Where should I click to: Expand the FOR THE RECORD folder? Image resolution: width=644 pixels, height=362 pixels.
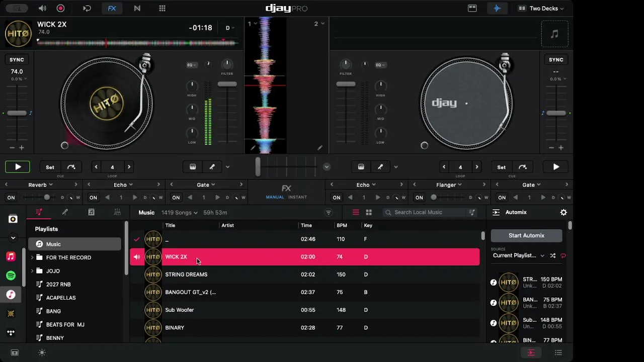click(32, 257)
